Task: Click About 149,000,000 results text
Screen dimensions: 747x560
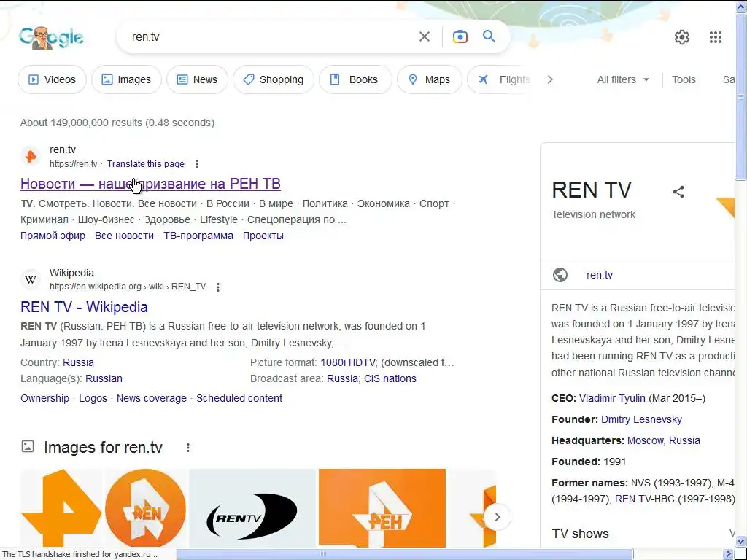Action: pos(117,122)
